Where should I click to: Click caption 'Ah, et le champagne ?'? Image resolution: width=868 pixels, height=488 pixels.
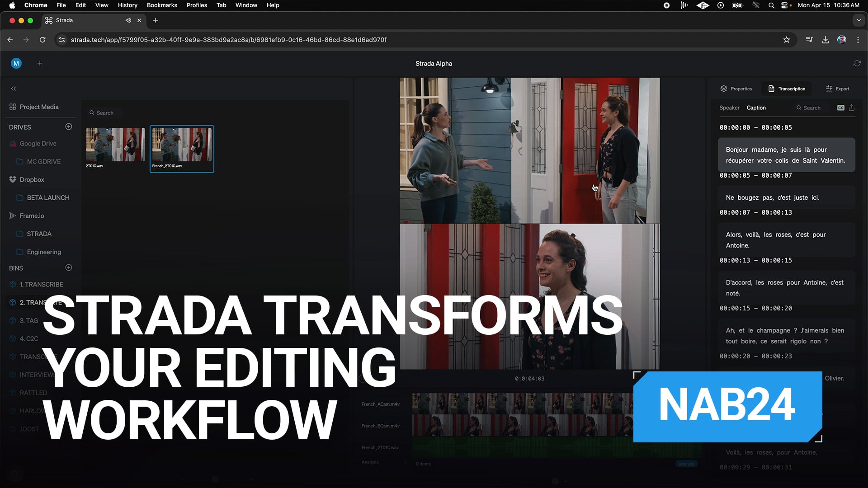point(786,335)
